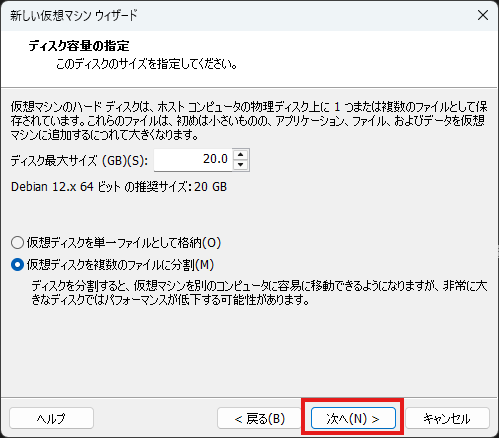Image resolution: width=499 pixels, height=438 pixels.
Task: Close the new virtual machine wizard window
Action: coord(483,15)
